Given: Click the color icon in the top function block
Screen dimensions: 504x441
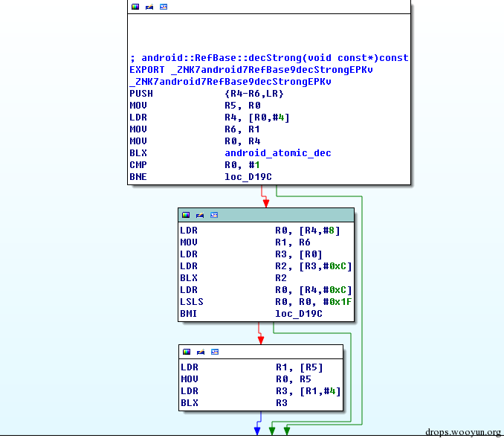Looking at the screenshot, I should click(x=135, y=7).
